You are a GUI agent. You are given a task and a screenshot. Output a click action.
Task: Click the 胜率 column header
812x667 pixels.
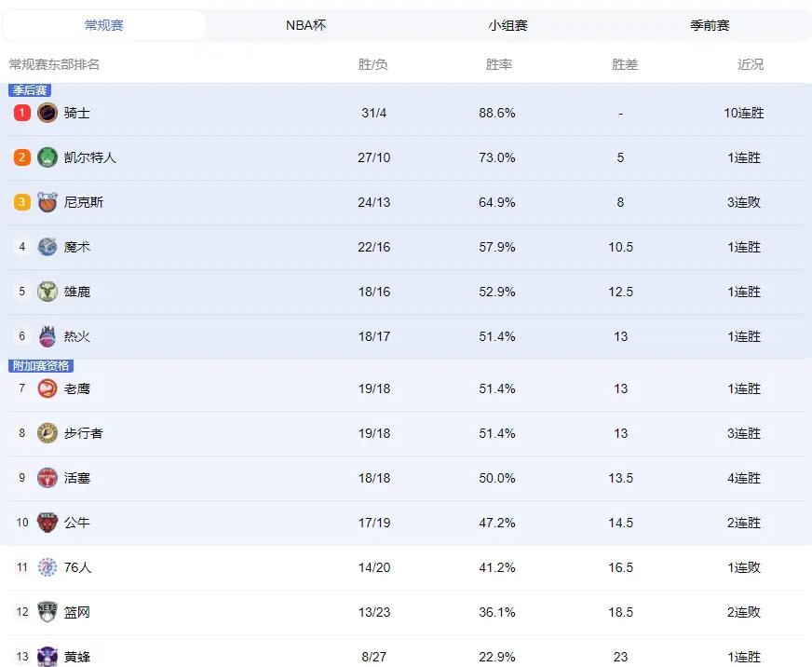[x=499, y=64]
